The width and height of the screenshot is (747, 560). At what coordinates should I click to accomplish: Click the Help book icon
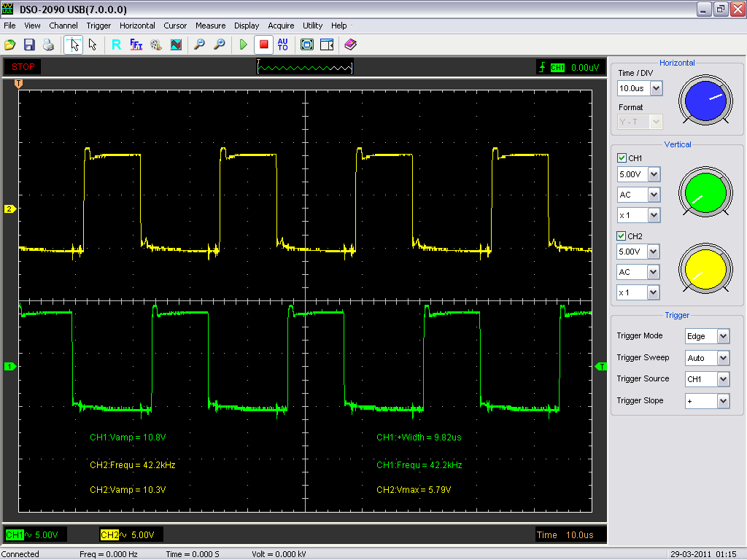[x=351, y=44]
